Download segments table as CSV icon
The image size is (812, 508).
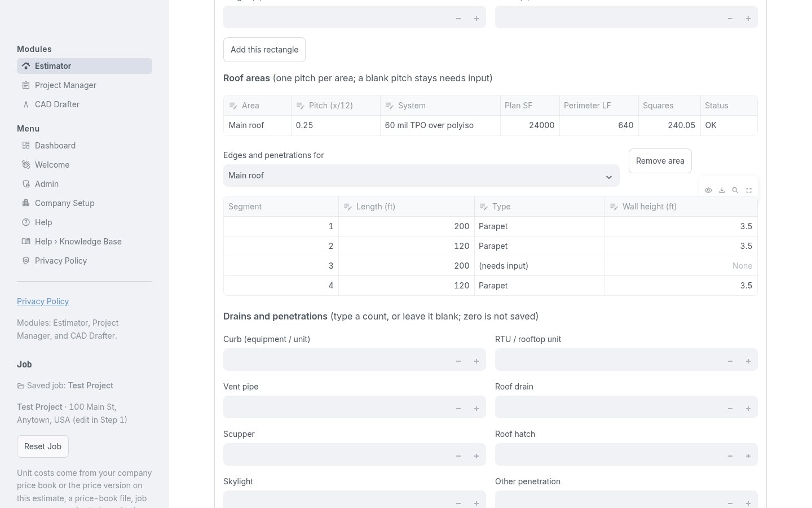click(722, 190)
